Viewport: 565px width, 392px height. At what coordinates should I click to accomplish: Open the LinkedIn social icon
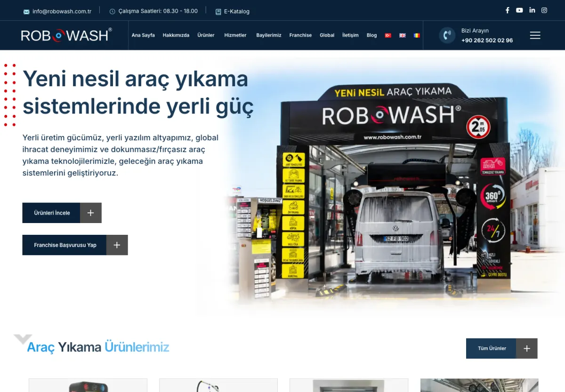(532, 10)
